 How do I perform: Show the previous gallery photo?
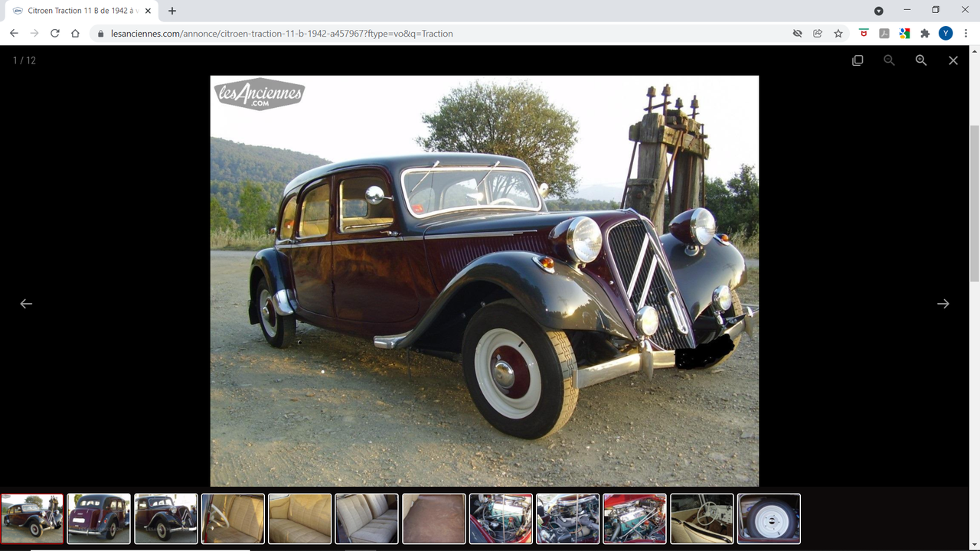point(26,304)
